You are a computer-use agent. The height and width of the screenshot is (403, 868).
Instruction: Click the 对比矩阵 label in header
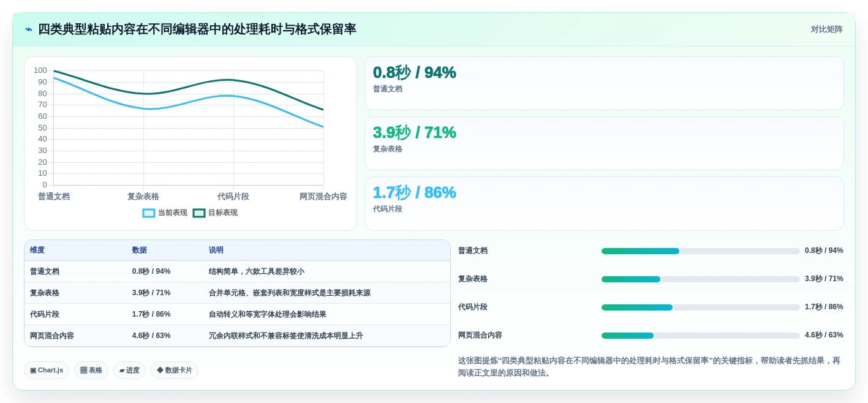pyautogui.click(x=826, y=29)
